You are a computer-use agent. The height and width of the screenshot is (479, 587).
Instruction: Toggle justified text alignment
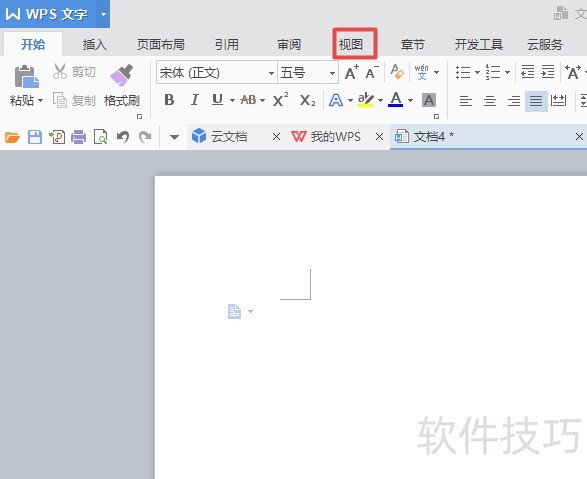[x=536, y=101]
